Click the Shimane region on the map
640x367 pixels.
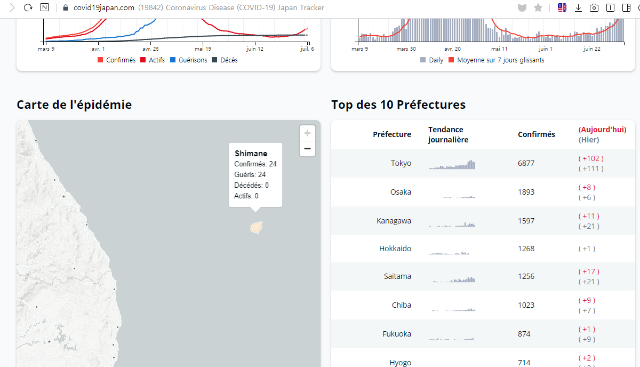pos(256,227)
